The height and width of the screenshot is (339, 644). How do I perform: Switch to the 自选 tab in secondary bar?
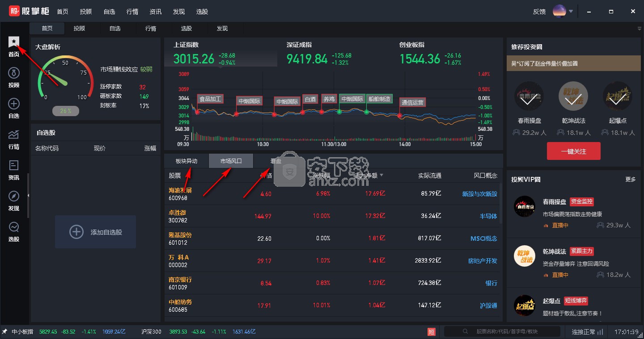pyautogui.click(x=115, y=29)
